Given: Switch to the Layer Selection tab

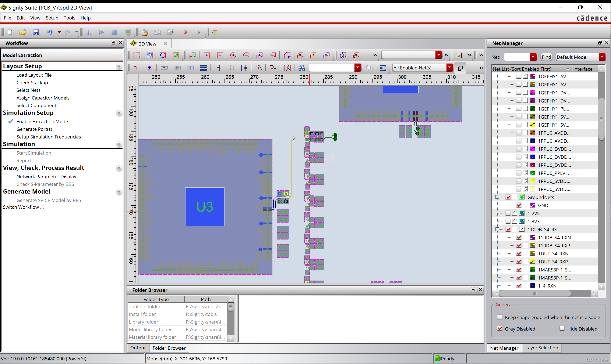Looking at the screenshot, I should tap(541, 348).
